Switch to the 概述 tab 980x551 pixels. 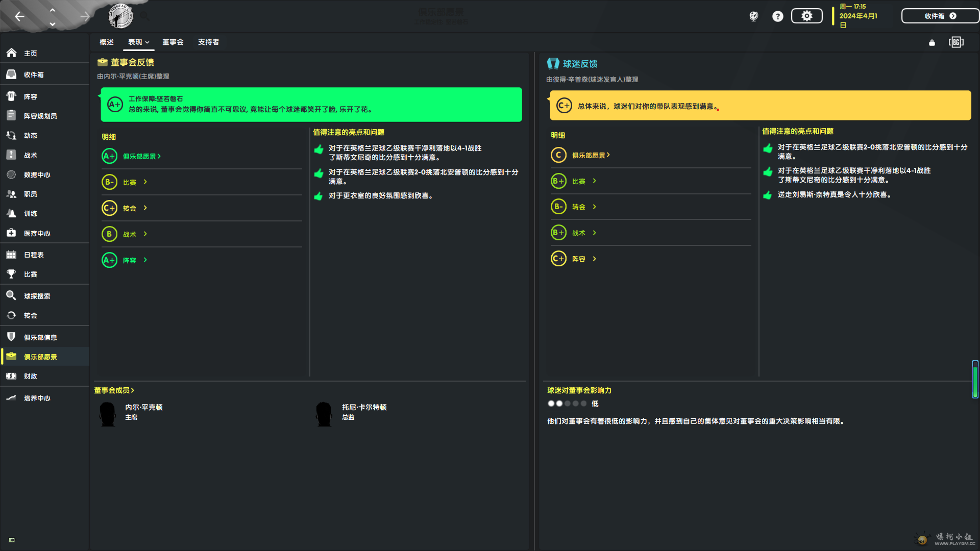pyautogui.click(x=106, y=42)
